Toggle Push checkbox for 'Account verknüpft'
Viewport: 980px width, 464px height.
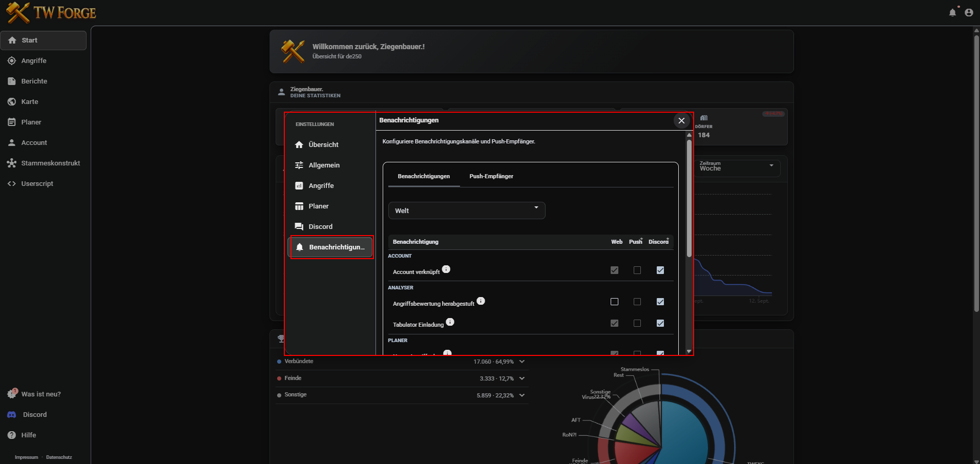[x=637, y=270]
